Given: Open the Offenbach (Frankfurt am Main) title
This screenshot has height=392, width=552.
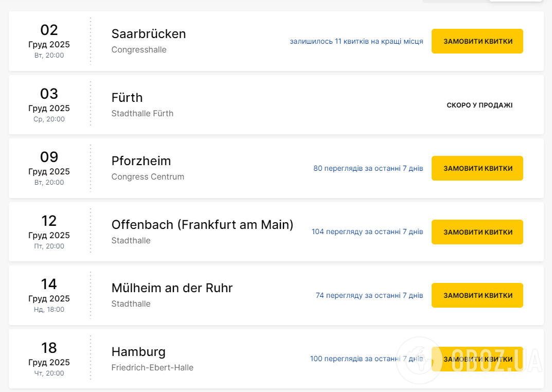Looking at the screenshot, I should pyautogui.click(x=202, y=225).
